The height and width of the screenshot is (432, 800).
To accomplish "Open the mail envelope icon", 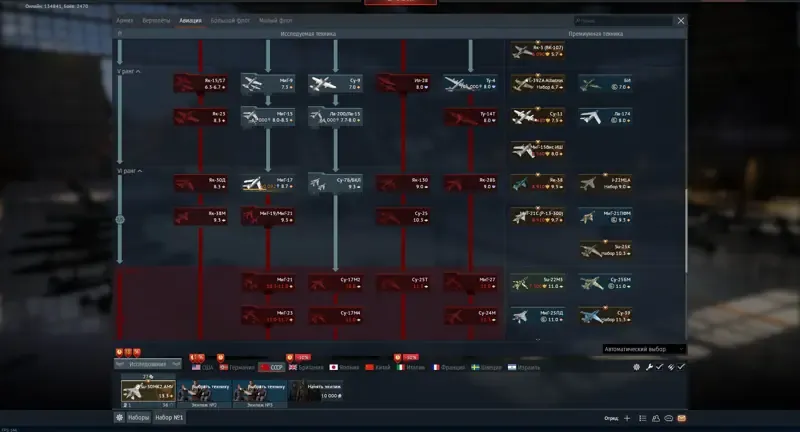I will tap(682, 418).
